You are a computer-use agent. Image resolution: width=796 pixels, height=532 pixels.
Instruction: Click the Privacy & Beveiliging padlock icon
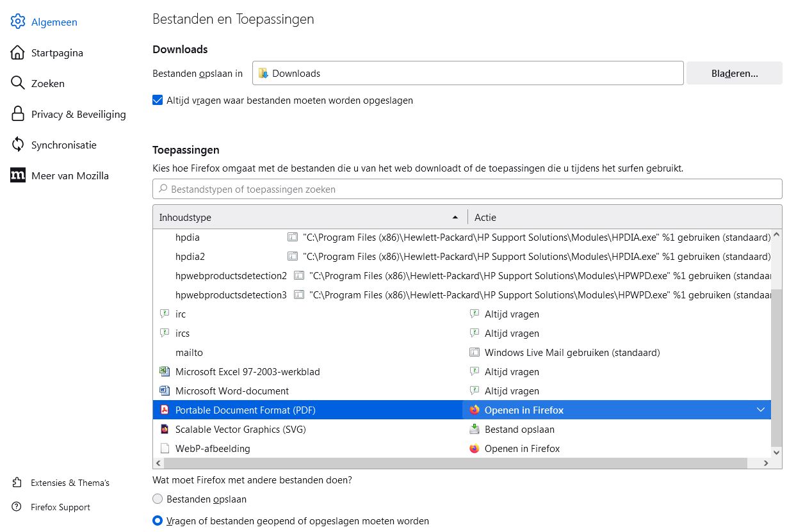18,114
